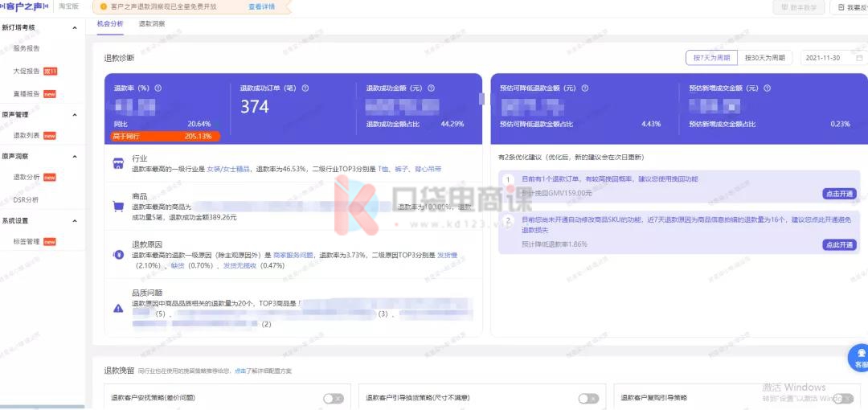Open 退款分析 in the sidebar

click(x=27, y=178)
